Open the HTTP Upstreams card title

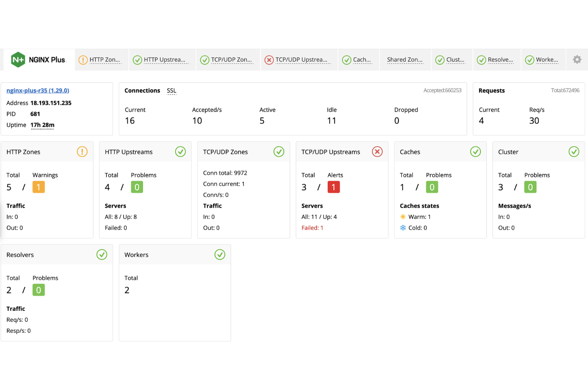point(129,152)
